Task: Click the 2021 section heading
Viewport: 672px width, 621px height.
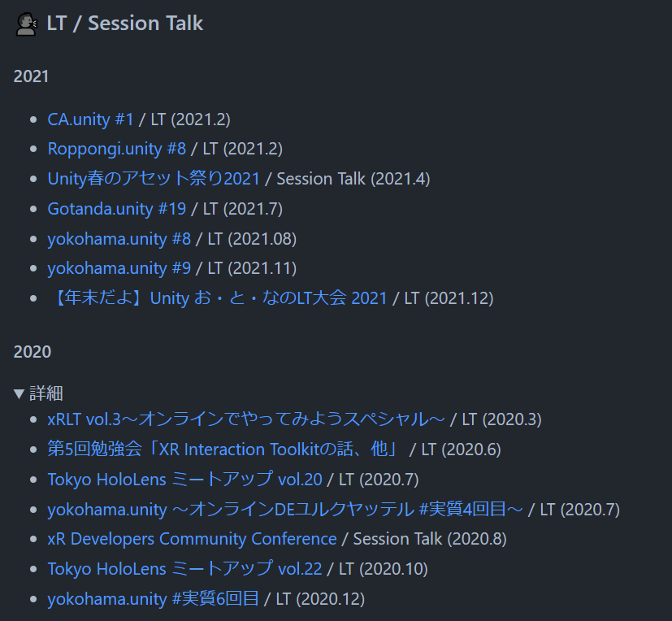Action: tap(31, 76)
